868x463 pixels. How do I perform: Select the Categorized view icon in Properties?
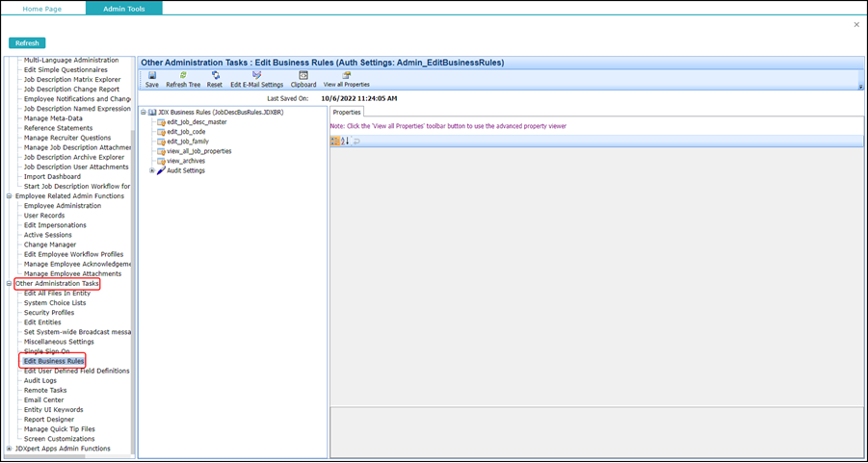tap(335, 141)
